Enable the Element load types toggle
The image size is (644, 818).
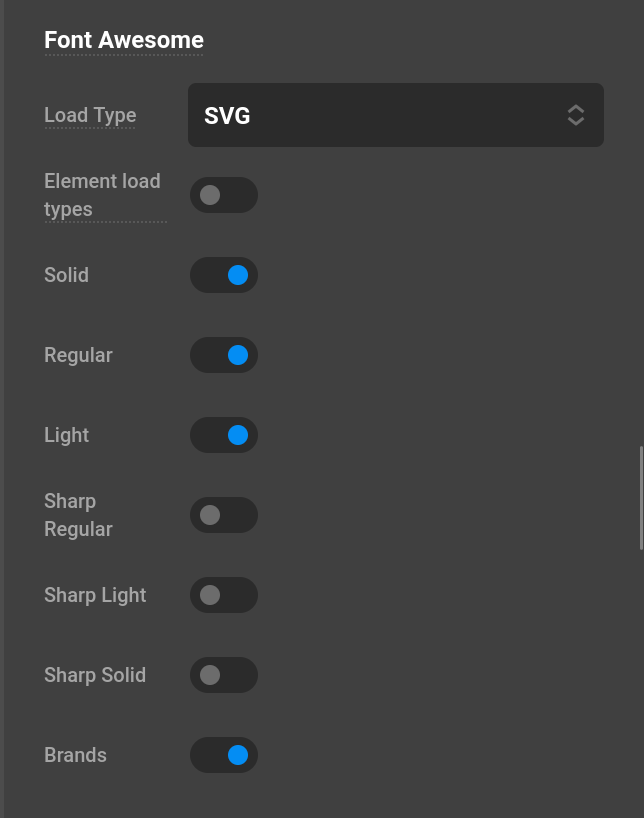pyautogui.click(x=224, y=195)
